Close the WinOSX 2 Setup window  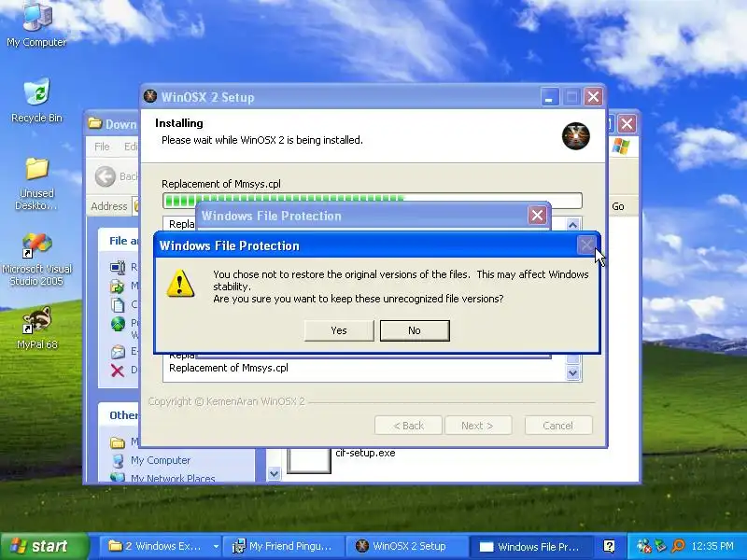(593, 97)
